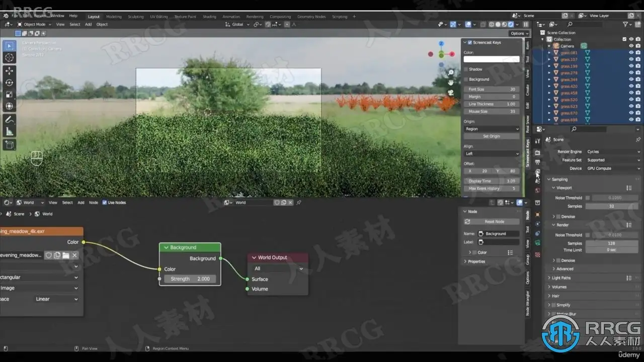Image resolution: width=644 pixels, height=362 pixels.
Task: Open the Output properties tab icon
Action: click(538, 162)
